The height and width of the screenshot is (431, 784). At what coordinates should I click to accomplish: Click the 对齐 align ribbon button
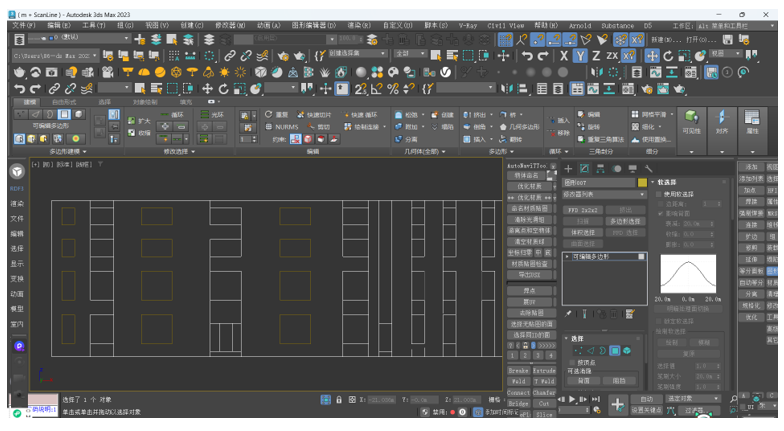point(722,122)
